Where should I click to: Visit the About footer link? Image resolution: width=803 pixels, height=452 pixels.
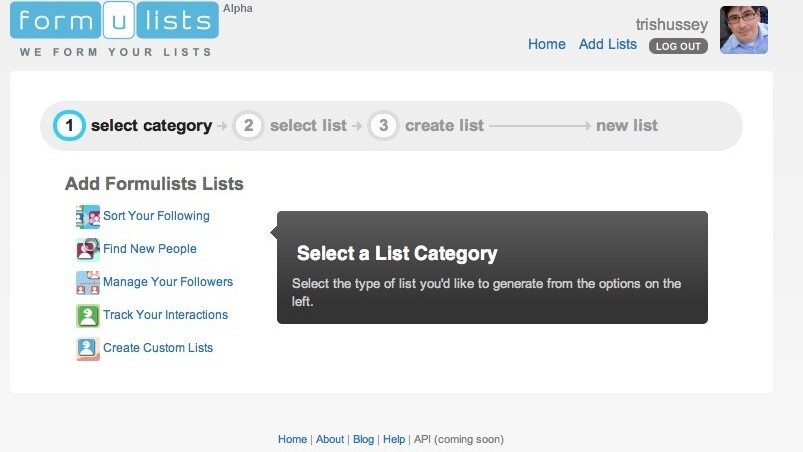pyautogui.click(x=330, y=439)
